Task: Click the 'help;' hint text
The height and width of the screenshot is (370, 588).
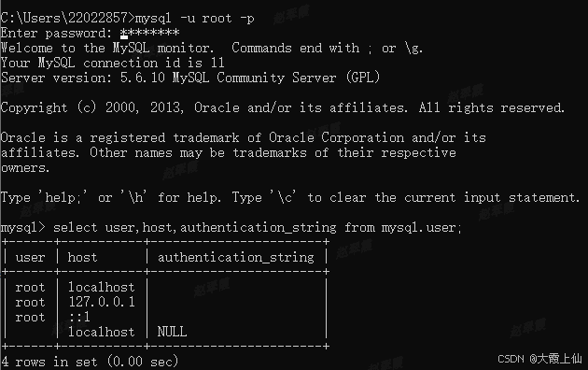Action: pos(63,197)
